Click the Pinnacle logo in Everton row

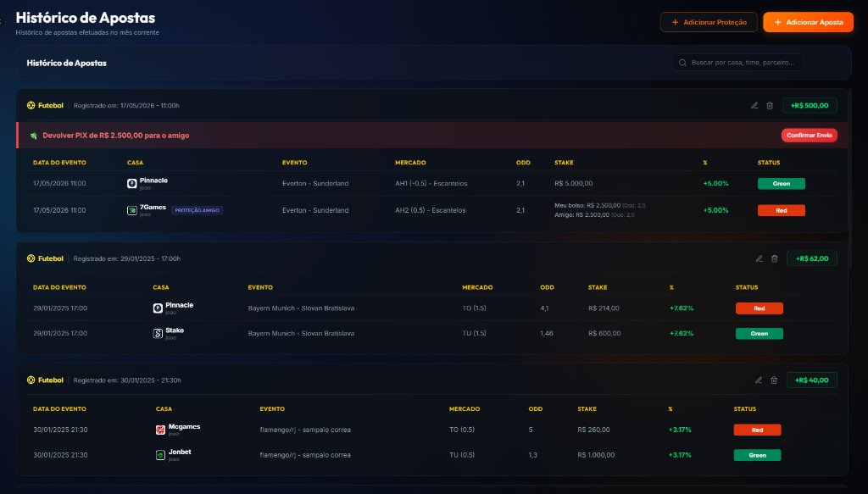tap(131, 184)
